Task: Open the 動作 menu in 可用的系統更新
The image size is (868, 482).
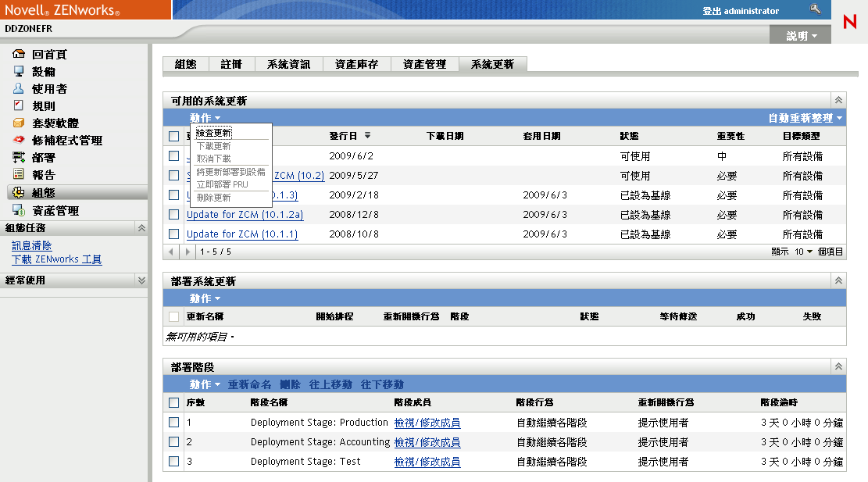Action: click(x=205, y=118)
